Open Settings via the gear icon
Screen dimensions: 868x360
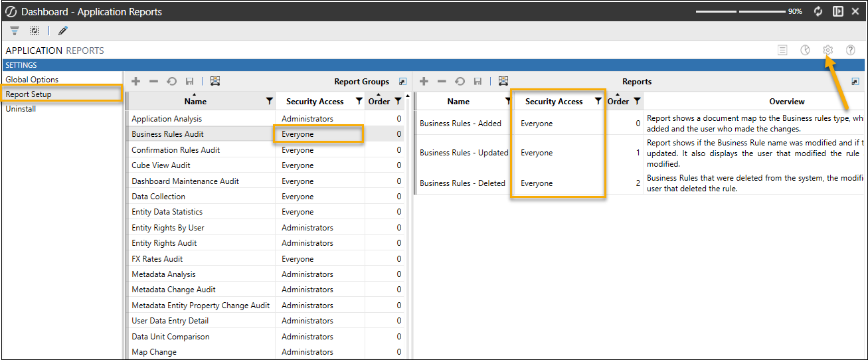pos(827,50)
